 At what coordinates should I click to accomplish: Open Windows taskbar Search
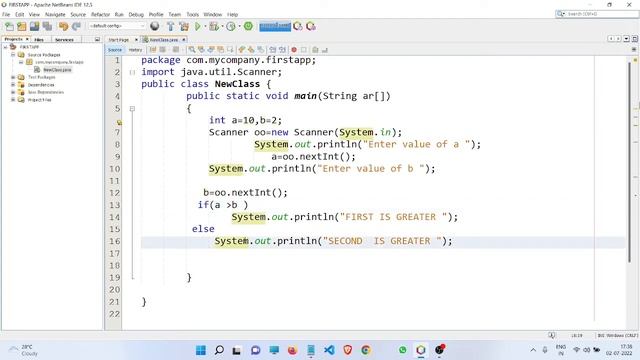click(x=219, y=350)
